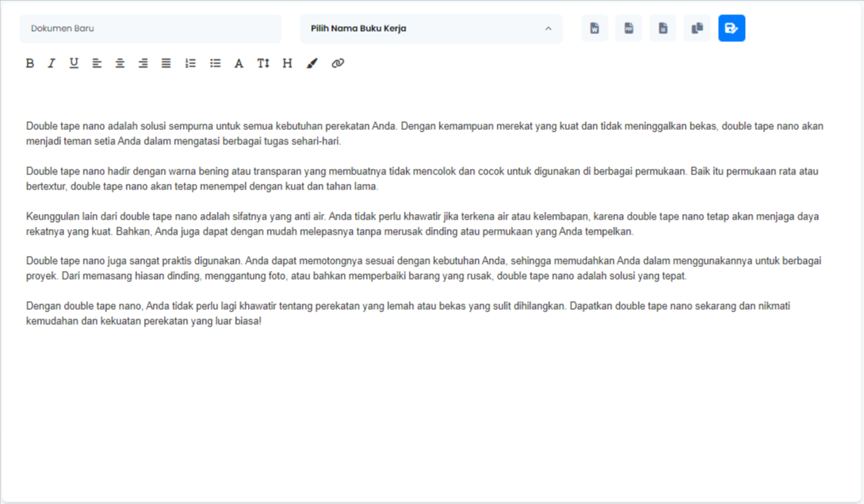Viewport: 864px width, 504px height.
Task: Click paragraph starting "Keunggulan lain dari double"
Action: [x=422, y=223]
